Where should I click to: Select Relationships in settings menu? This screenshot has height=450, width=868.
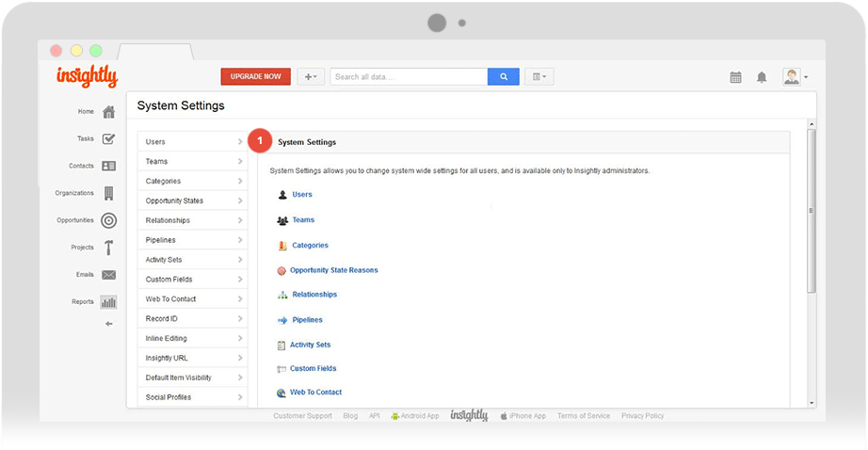(192, 220)
